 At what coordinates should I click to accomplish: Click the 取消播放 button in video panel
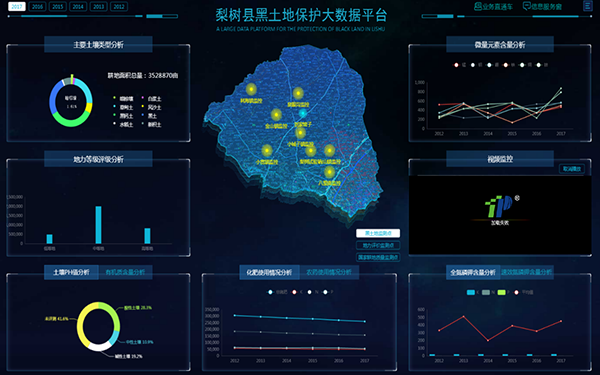click(x=572, y=169)
